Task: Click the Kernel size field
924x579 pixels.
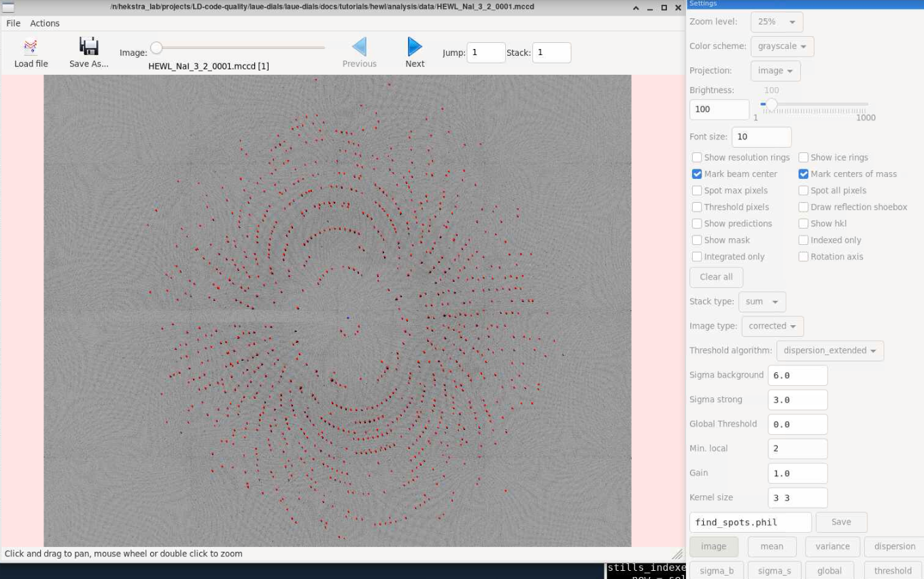Action: [x=798, y=498]
